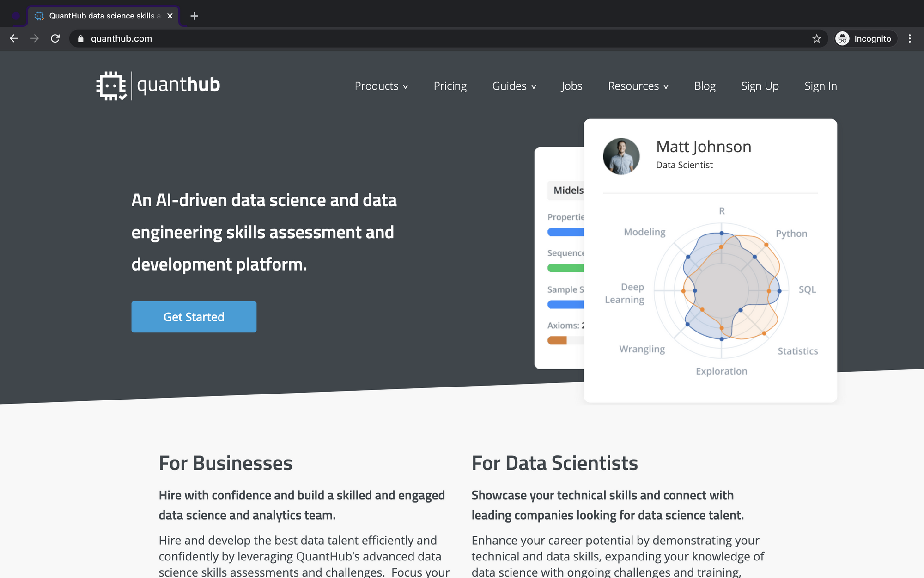Open the Blog page

705,86
